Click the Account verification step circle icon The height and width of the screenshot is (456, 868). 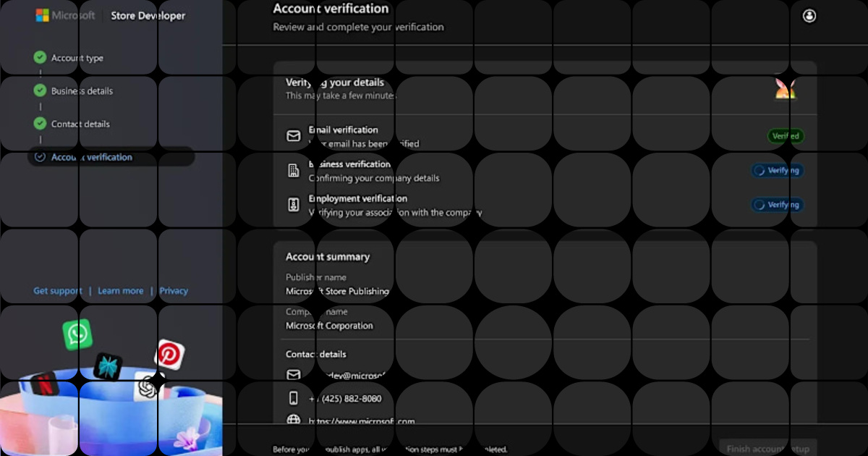40,156
